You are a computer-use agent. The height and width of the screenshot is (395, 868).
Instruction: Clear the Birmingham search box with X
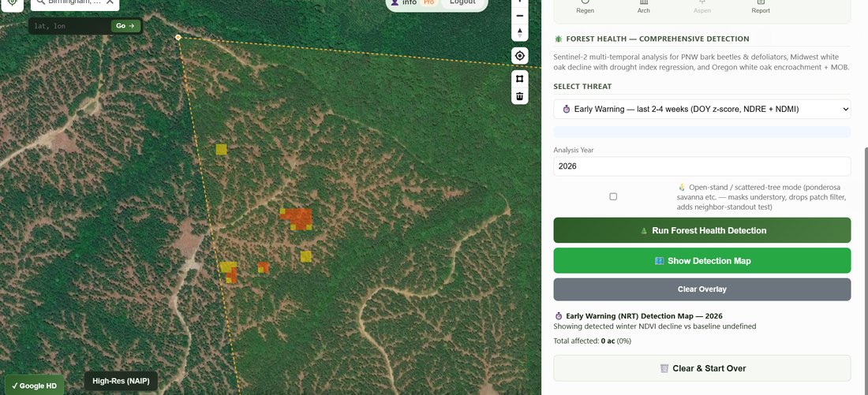(x=110, y=2)
